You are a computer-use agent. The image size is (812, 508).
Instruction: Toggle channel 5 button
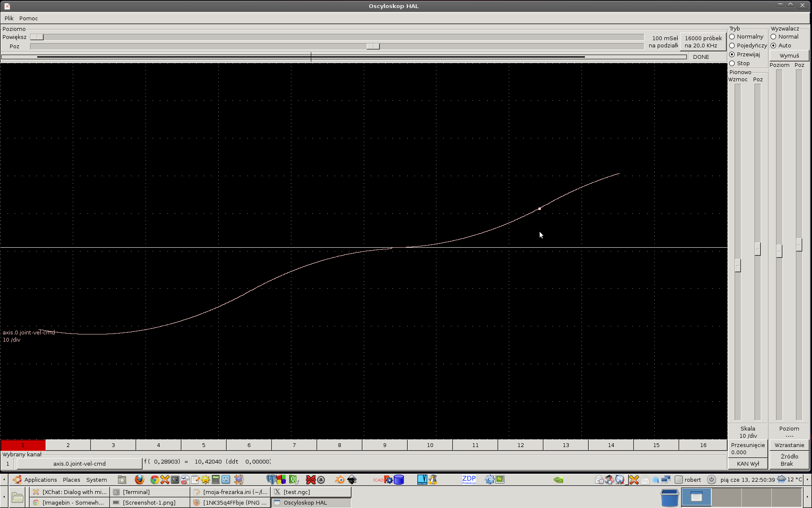click(204, 445)
